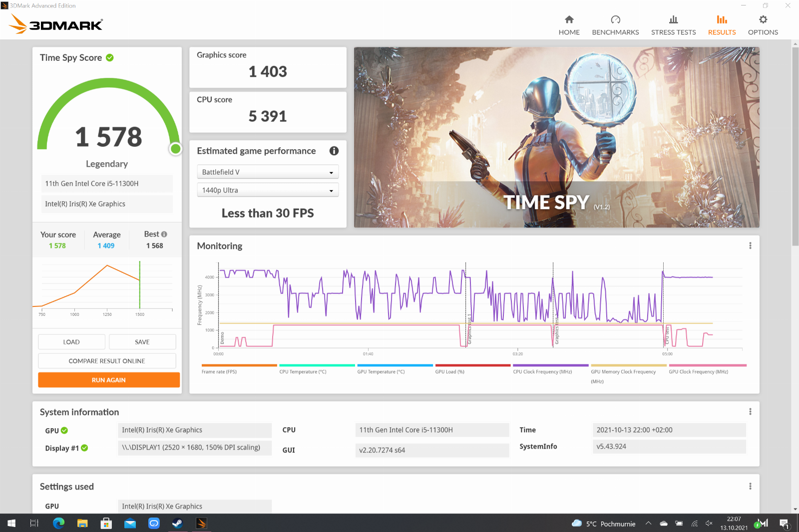The image size is (799, 532).
Task: Open Stress Tests chart icon
Action: point(673,19)
